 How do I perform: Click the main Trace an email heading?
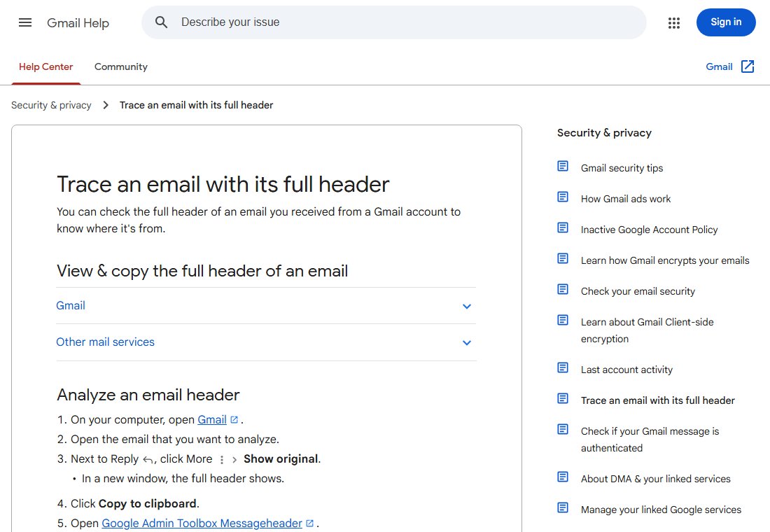(x=223, y=184)
